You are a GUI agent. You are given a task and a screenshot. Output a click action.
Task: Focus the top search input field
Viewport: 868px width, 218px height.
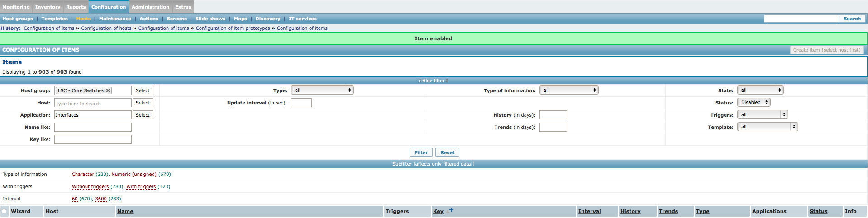[801, 19]
